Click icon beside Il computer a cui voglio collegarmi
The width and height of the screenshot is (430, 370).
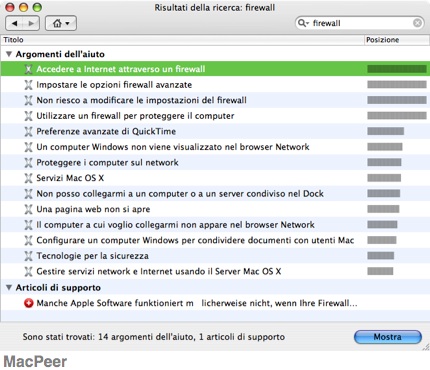point(28,225)
